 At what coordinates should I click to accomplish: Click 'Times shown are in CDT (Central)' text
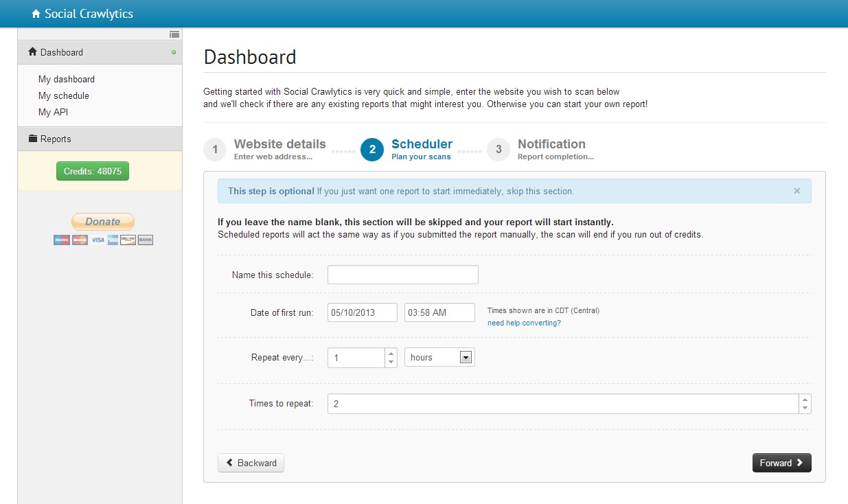543,310
